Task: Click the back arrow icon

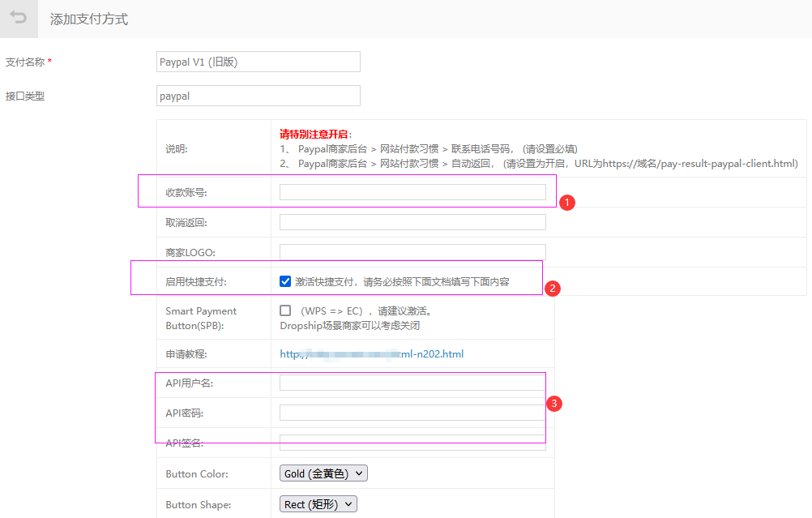Action: [18, 18]
